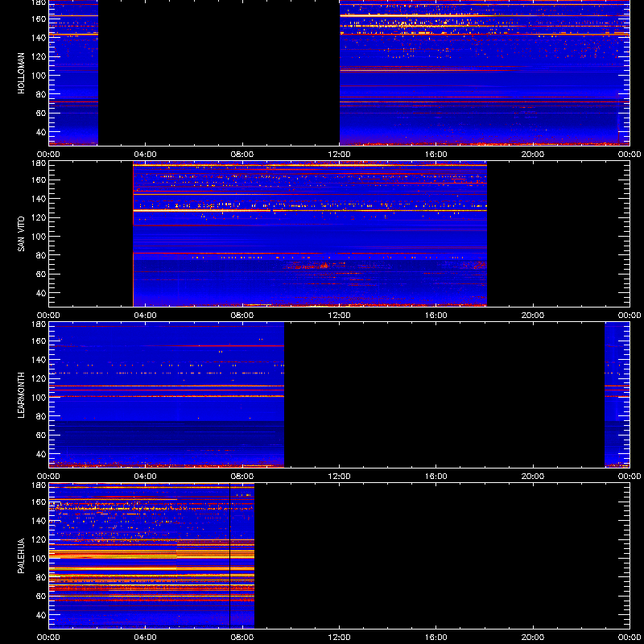This screenshot has width=644, height=644.
Task: Click the HOLLOMAN station label
Action: (x=22, y=73)
